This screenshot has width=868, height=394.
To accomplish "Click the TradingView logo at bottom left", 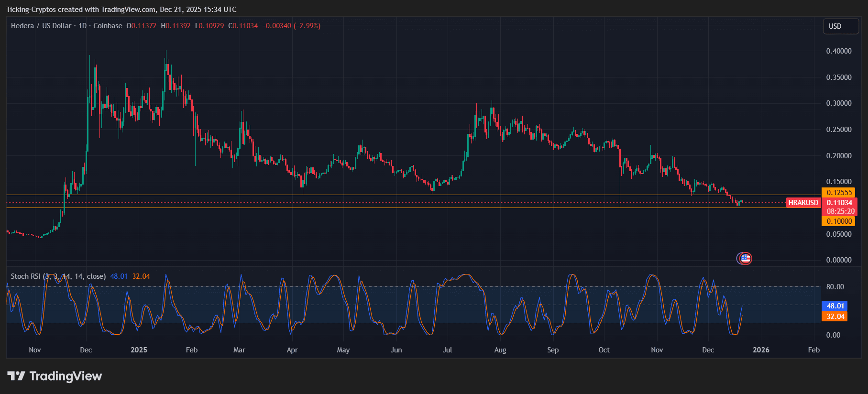I will [x=55, y=376].
